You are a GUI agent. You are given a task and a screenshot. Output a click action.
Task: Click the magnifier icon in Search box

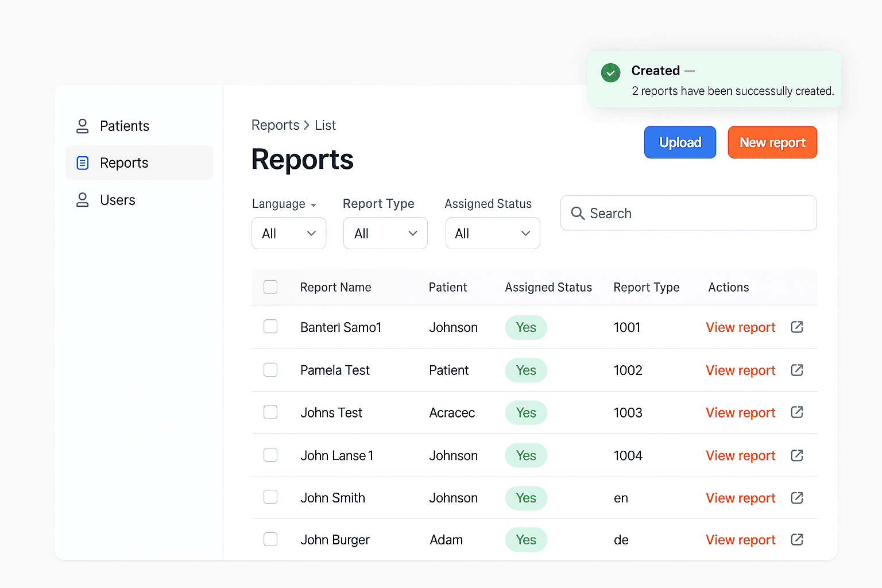[578, 213]
